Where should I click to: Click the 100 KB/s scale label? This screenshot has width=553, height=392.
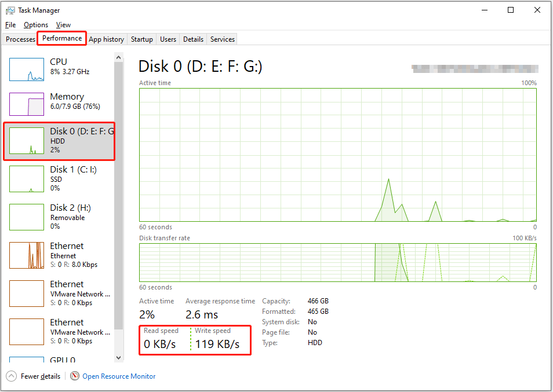pos(525,238)
